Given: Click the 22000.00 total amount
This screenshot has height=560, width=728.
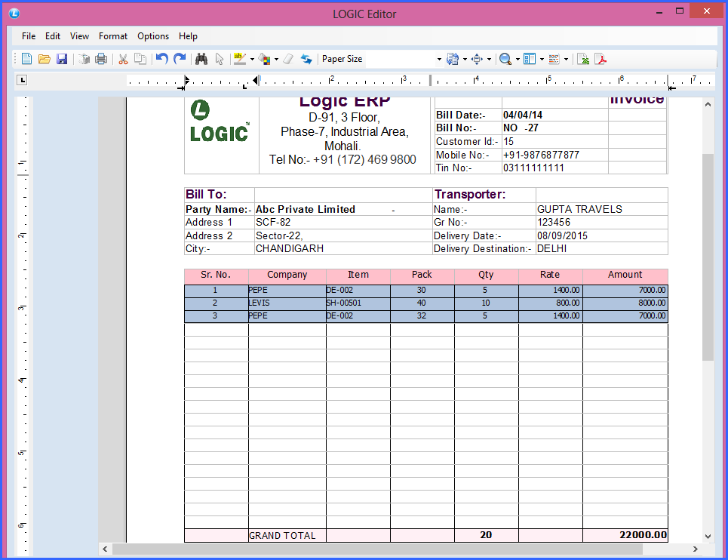Looking at the screenshot, I should (643, 535).
